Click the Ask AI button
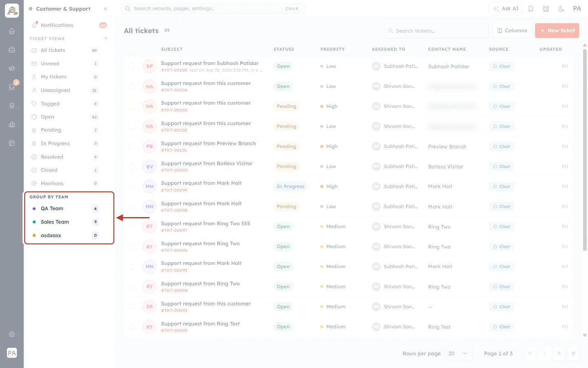 point(506,9)
